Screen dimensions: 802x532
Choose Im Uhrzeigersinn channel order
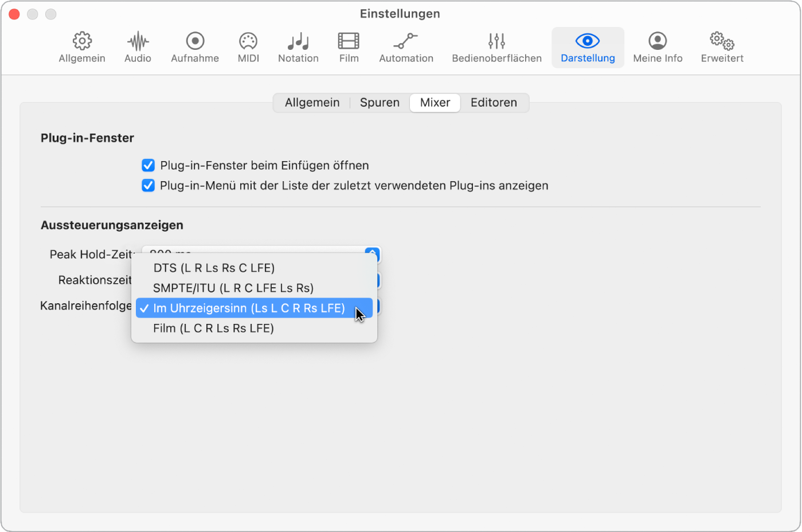[255, 308]
